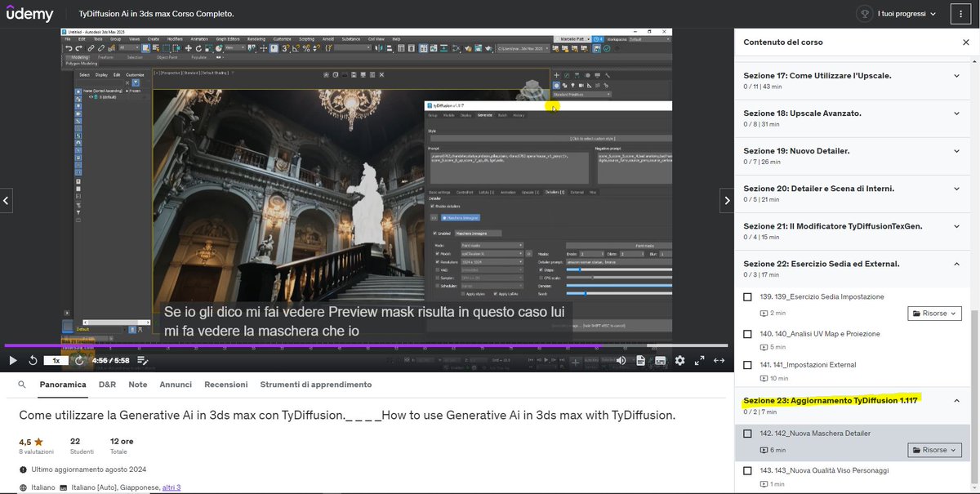Open the Annunci tab
Image resolution: width=980 pixels, height=494 pixels.
point(176,384)
